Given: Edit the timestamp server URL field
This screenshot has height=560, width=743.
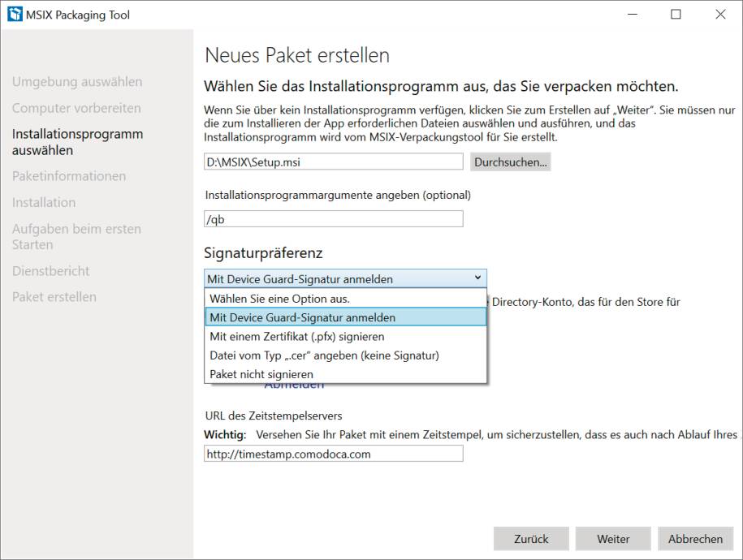Looking at the screenshot, I should pyautogui.click(x=334, y=454).
